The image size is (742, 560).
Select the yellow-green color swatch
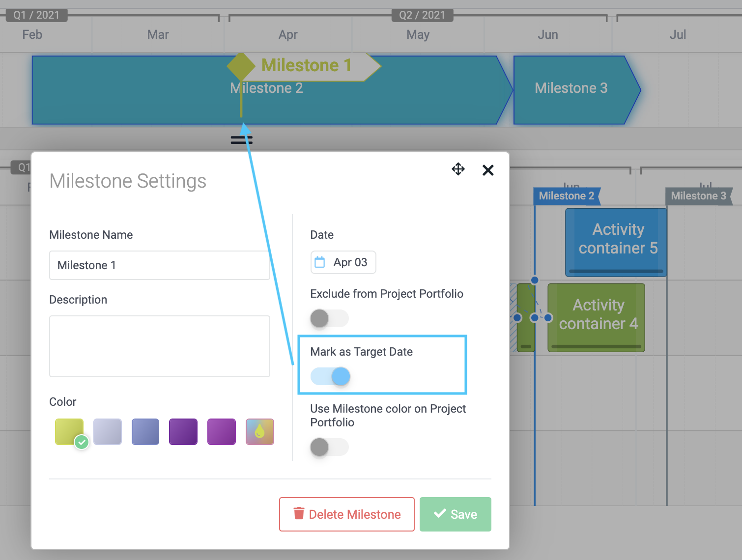coord(69,432)
